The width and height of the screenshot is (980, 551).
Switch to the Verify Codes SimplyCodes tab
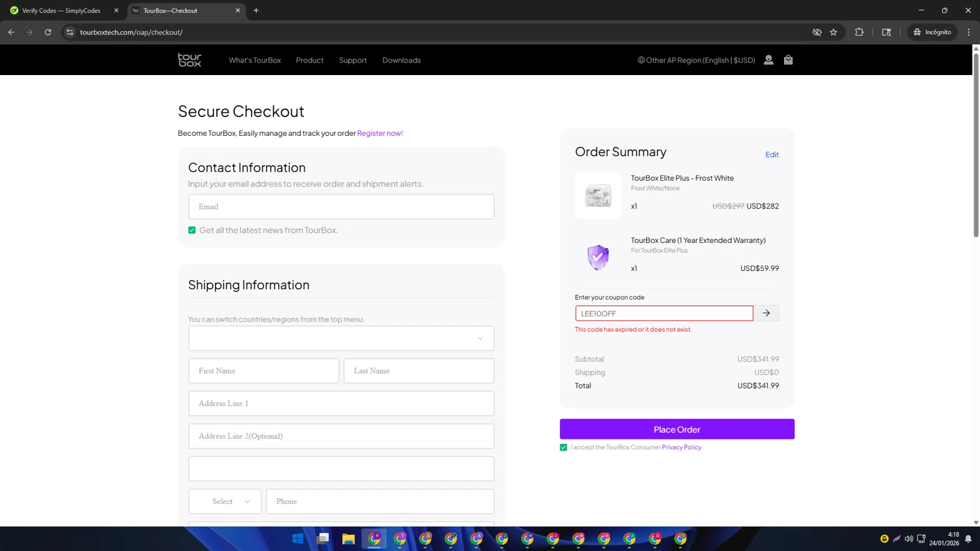pos(61,10)
